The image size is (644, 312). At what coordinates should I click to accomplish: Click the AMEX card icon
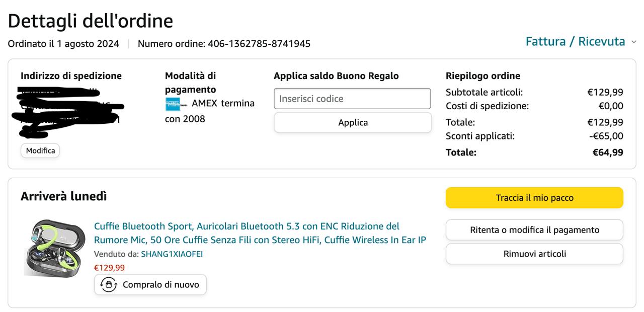click(174, 104)
